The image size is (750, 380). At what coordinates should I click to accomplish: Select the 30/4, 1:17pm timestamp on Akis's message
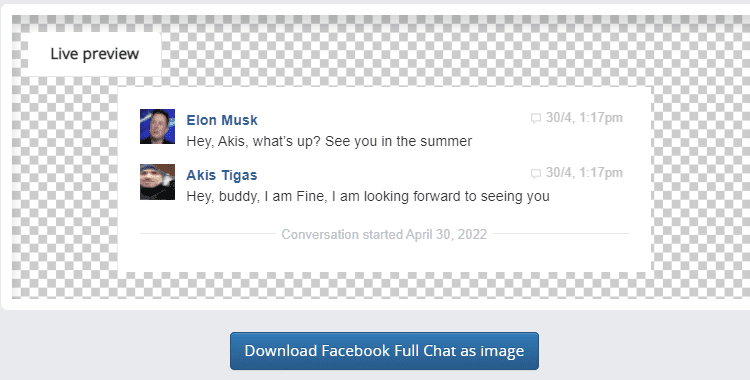coord(584,173)
